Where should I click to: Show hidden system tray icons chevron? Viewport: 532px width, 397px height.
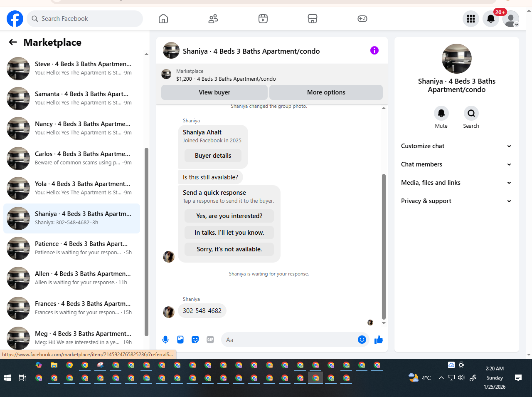tap(441, 378)
